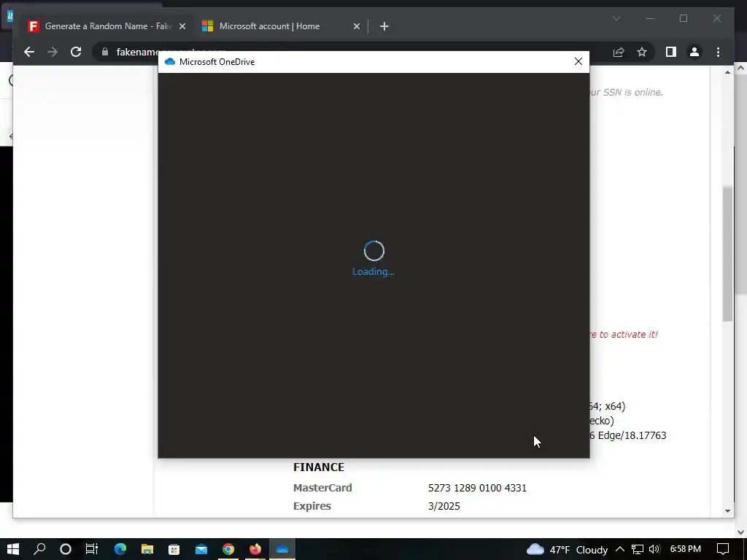The height and width of the screenshot is (560, 747).
Task: Share this page from Chrome toolbar
Action: 619,52
